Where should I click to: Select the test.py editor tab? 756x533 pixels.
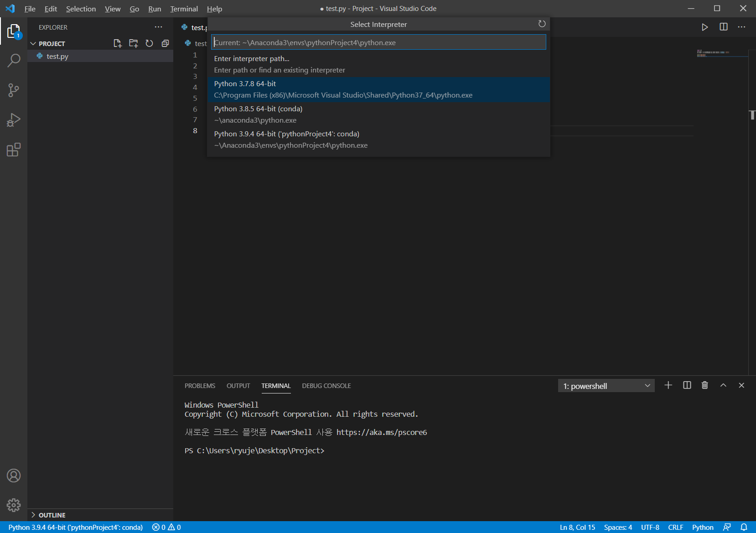pyautogui.click(x=194, y=27)
